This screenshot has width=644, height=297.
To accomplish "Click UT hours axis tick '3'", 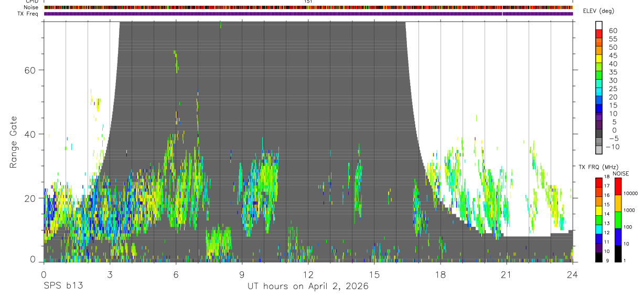I will 110,274.
